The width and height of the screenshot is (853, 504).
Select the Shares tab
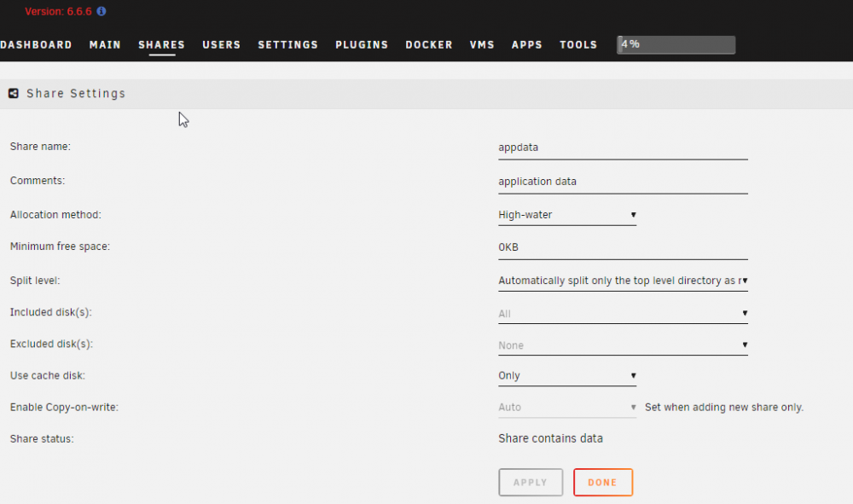(x=161, y=44)
